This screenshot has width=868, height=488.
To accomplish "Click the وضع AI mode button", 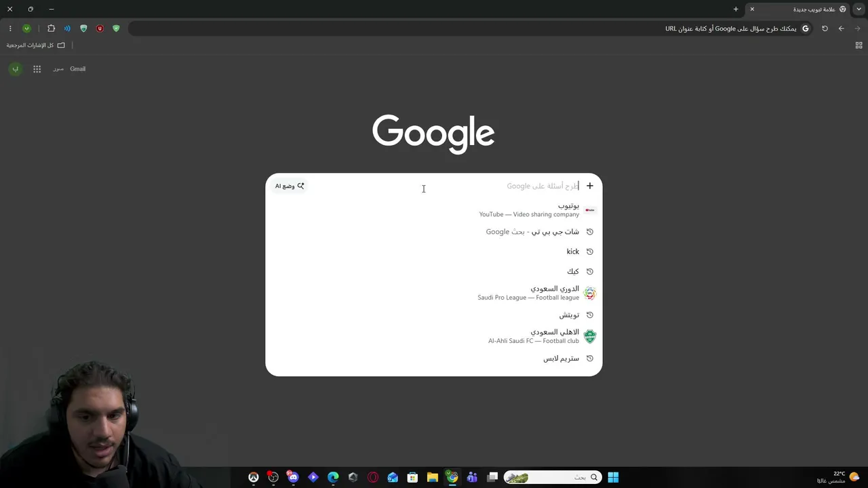I will (x=290, y=186).
